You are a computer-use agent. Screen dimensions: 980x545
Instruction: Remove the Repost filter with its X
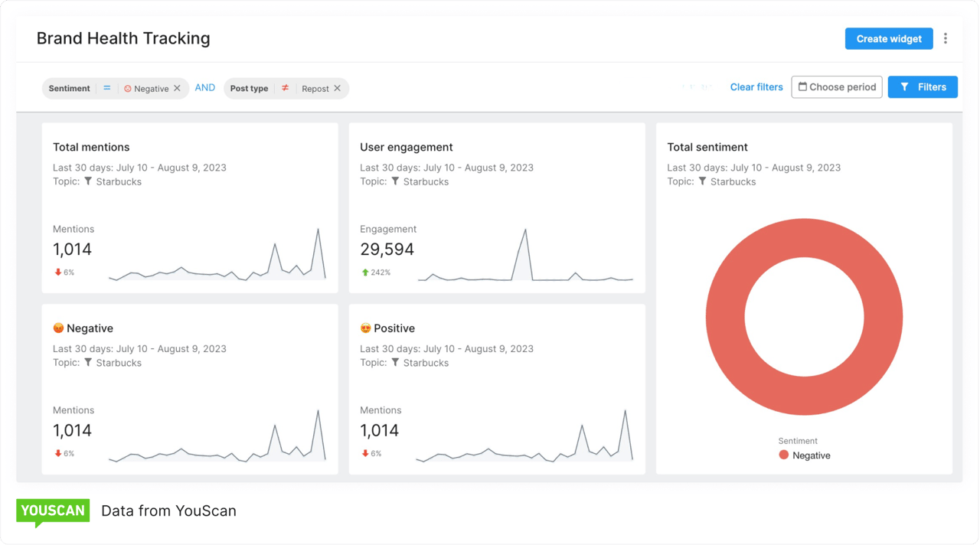[x=337, y=88]
